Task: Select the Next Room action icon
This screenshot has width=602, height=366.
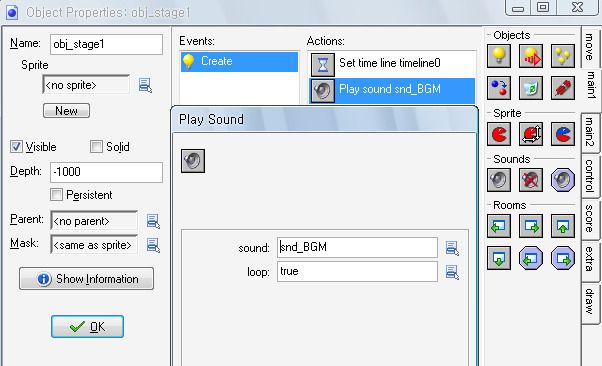Action: [x=531, y=226]
